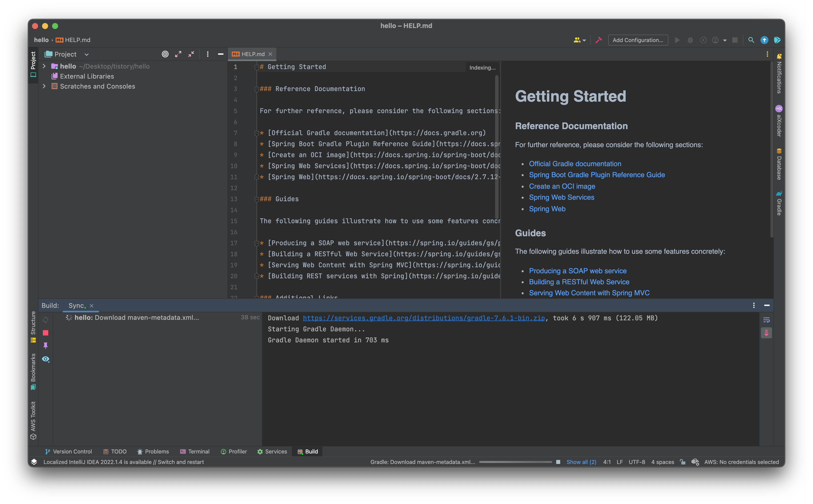
Task: Fold the list block at line 17
Action: pyautogui.click(x=256, y=243)
